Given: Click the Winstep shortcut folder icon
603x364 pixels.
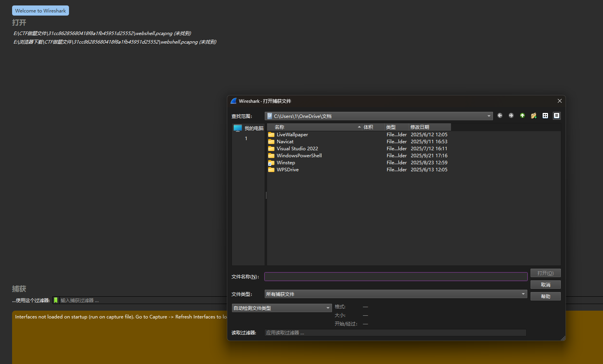Looking at the screenshot, I should (271, 163).
